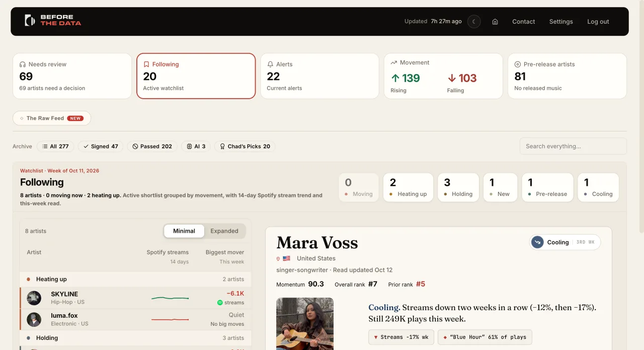Click Mara Voss guitar photo
644x350 pixels.
tap(305, 324)
